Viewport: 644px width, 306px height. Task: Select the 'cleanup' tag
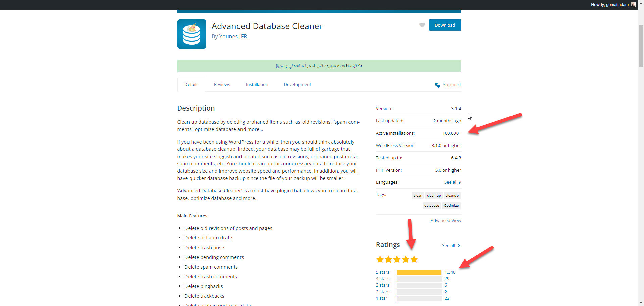point(452,196)
